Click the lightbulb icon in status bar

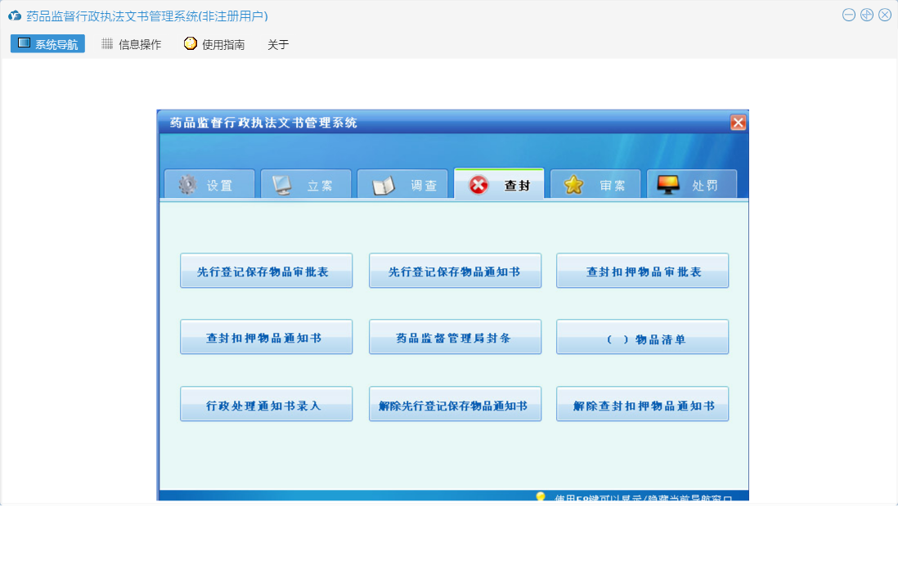(x=540, y=497)
